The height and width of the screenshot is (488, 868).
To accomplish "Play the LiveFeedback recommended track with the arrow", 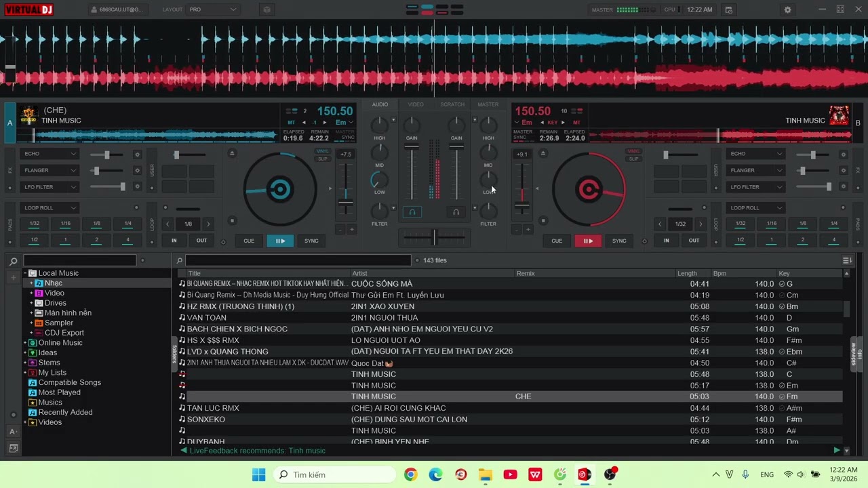I will (x=837, y=450).
